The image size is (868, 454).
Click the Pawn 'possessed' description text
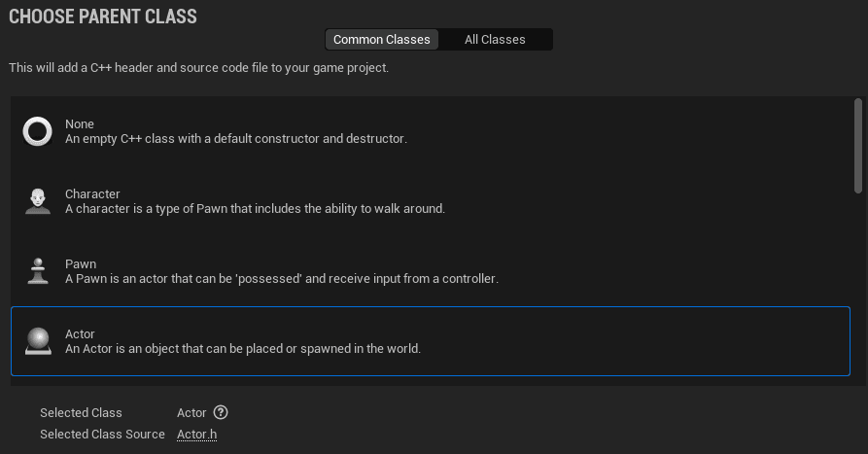click(281, 279)
